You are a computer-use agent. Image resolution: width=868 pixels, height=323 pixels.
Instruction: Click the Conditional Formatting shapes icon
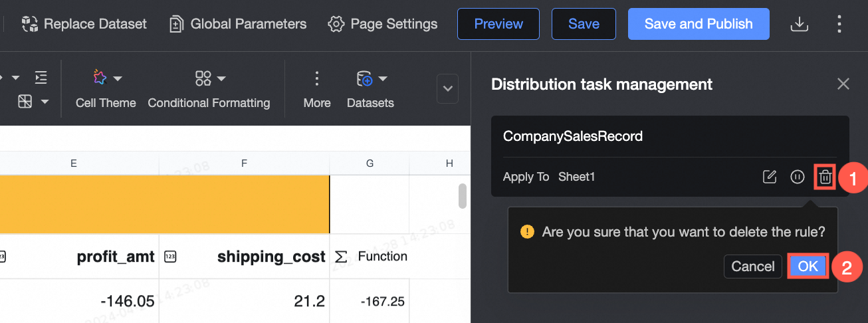coord(203,78)
